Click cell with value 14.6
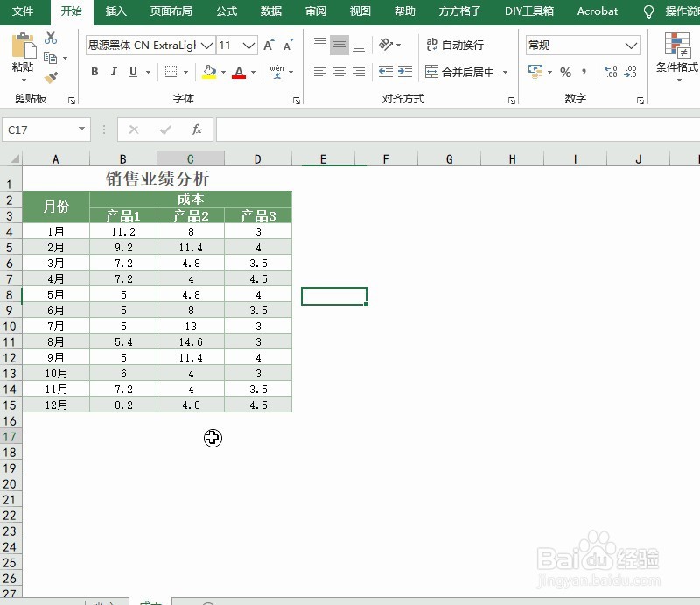Image resolution: width=700 pixels, height=605 pixels. pyautogui.click(x=191, y=341)
